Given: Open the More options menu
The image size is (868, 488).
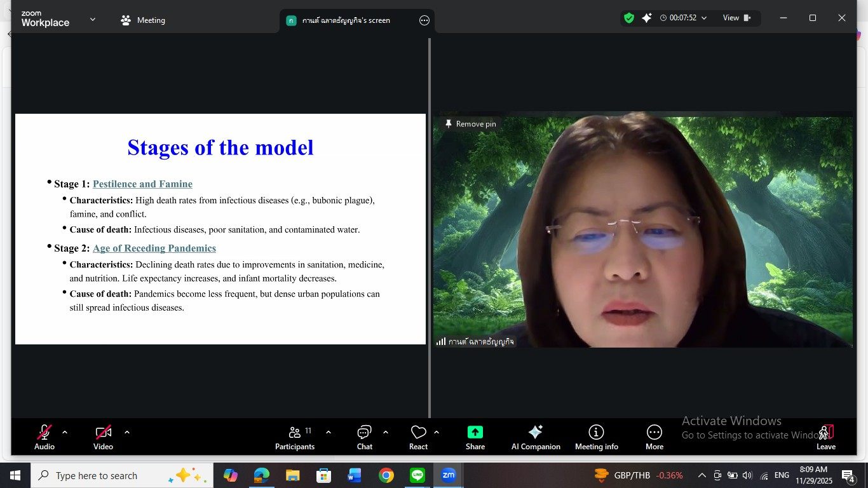Looking at the screenshot, I should tap(654, 437).
